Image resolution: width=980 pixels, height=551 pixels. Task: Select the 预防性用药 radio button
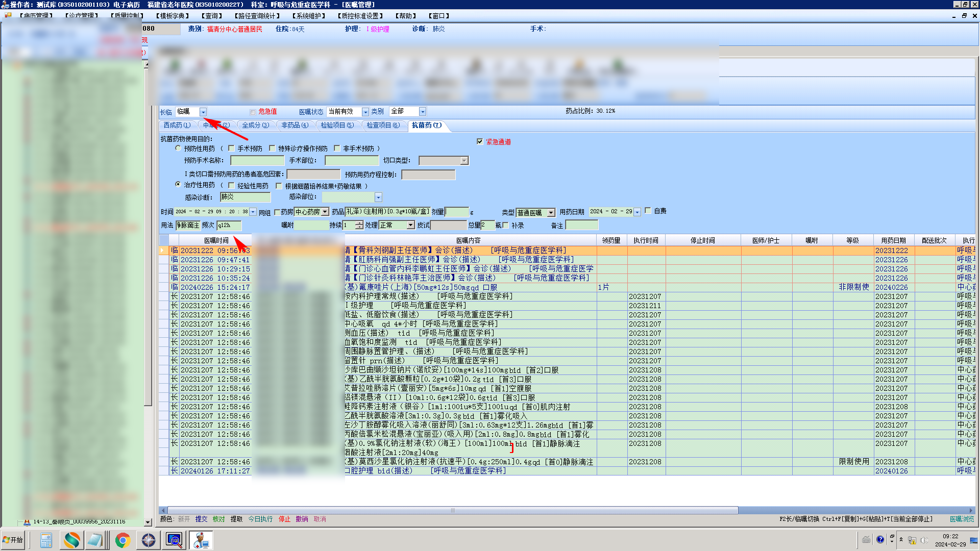point(178,148)
